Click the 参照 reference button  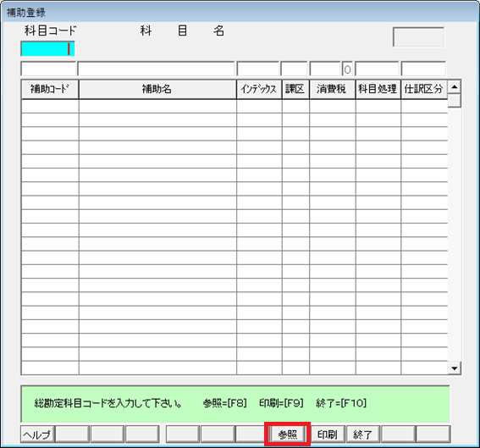point(288,434)
